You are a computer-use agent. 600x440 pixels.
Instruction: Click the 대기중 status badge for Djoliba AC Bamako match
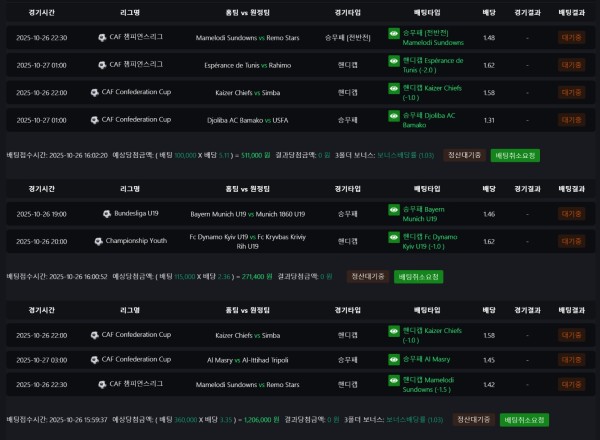(571, 120)
